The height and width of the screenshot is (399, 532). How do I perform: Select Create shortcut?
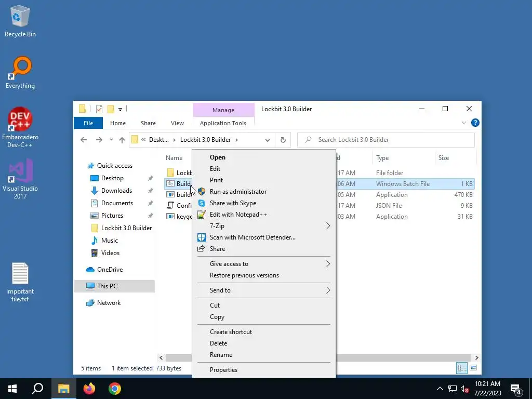click(x=264, y=332)
